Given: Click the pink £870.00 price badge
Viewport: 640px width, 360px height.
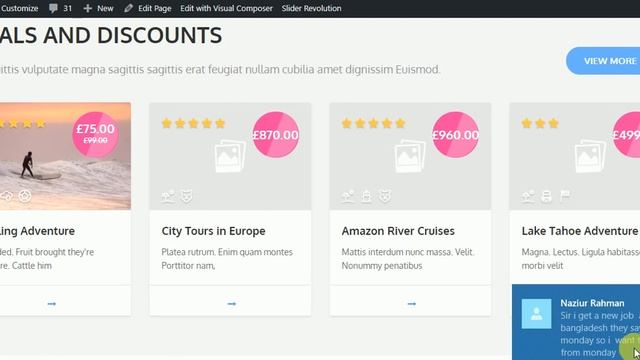Looking at the screenshot, I should pyautogui.click(x=276, y=135).
